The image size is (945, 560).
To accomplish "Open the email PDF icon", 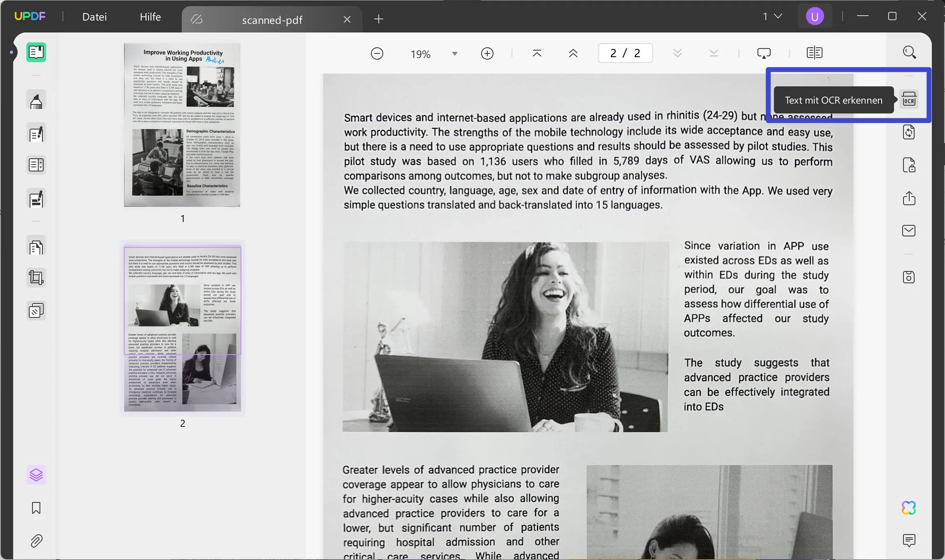I will (x=909, y=231).
